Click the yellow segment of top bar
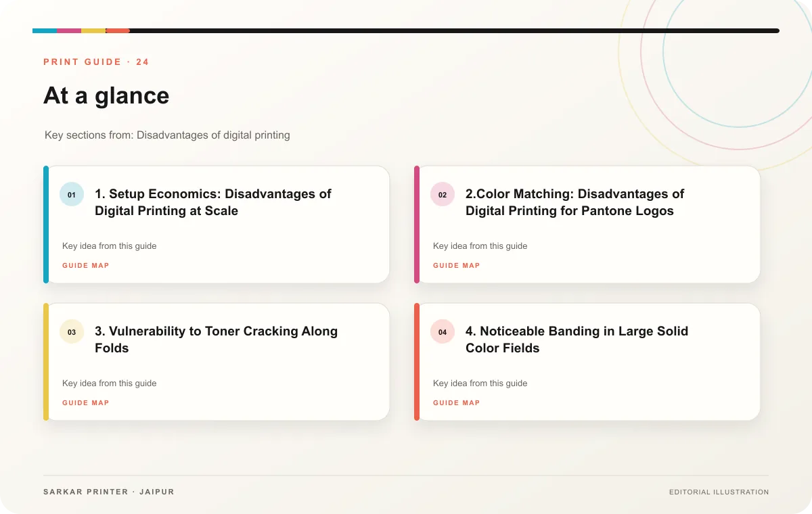Screen dimensions: 812x514 93,30
